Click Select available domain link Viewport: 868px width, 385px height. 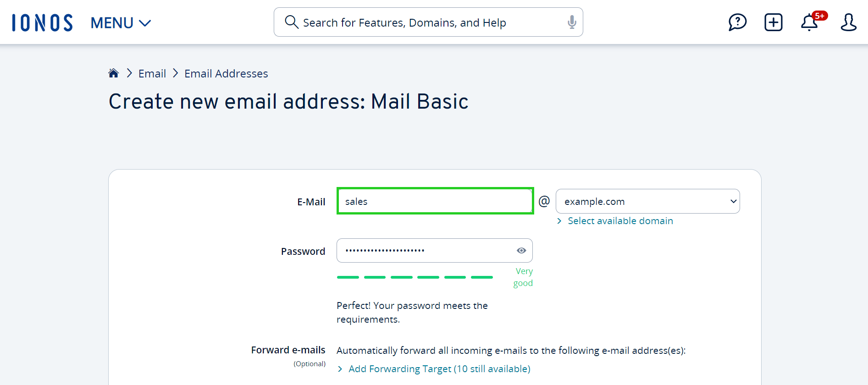(x=620, y=221)
